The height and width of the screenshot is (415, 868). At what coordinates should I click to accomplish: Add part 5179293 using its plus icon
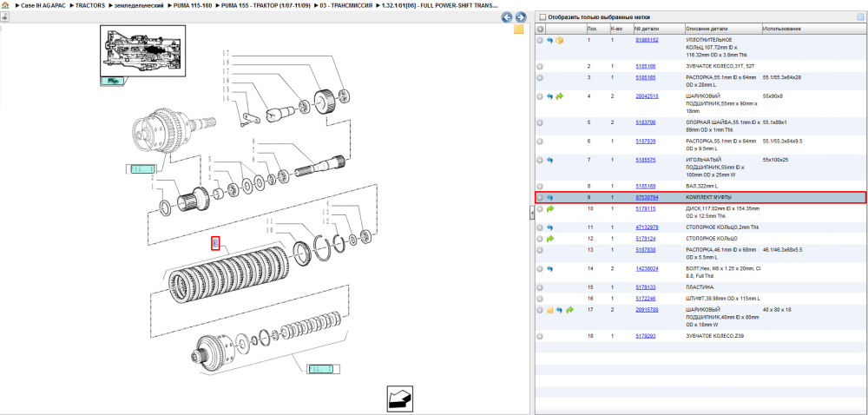pos(540,336)
